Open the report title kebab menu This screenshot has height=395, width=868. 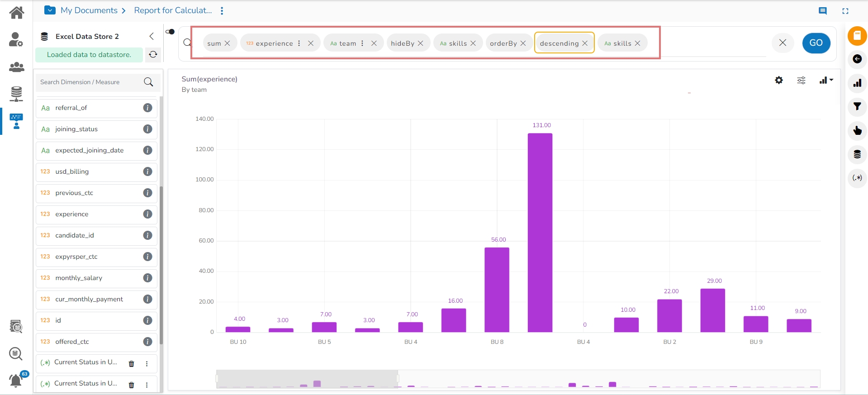point(222,11)
